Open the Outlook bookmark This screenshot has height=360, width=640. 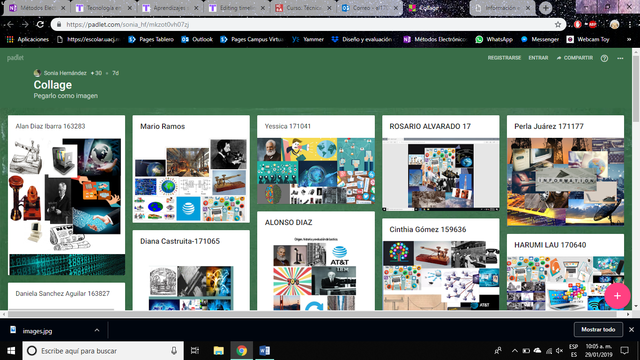tap(197, 40)
